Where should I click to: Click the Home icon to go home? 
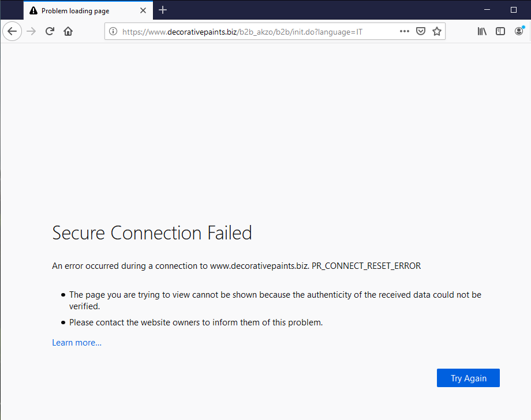pyautogui.click(x=68, y=31)
